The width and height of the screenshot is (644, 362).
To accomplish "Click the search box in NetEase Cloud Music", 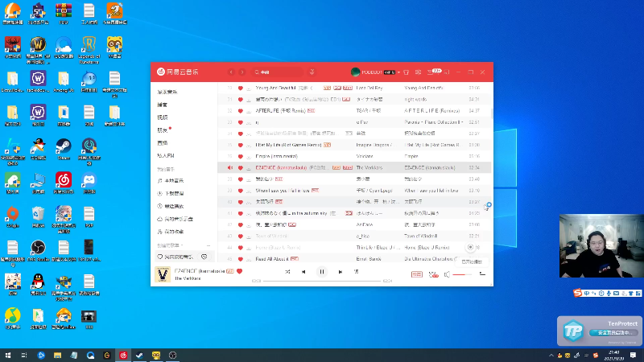I will [278, 72].
